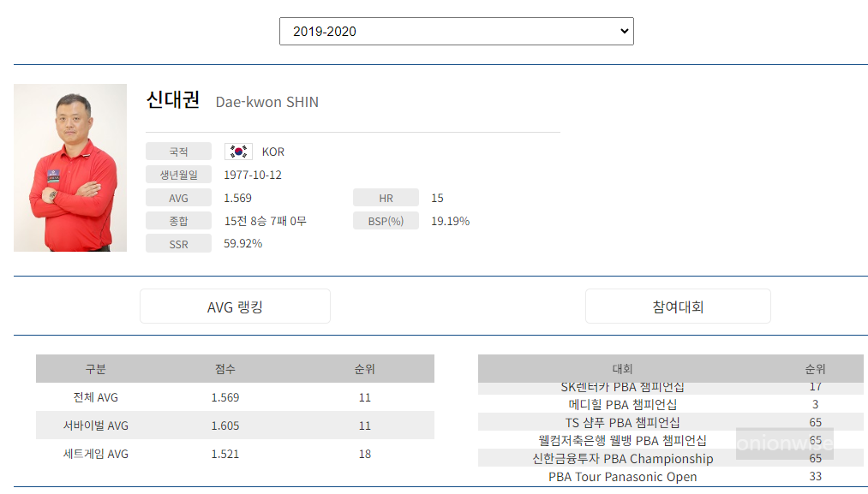
Task: Switch to the 참여대회 tab
Action: click(x=678, y=306)
